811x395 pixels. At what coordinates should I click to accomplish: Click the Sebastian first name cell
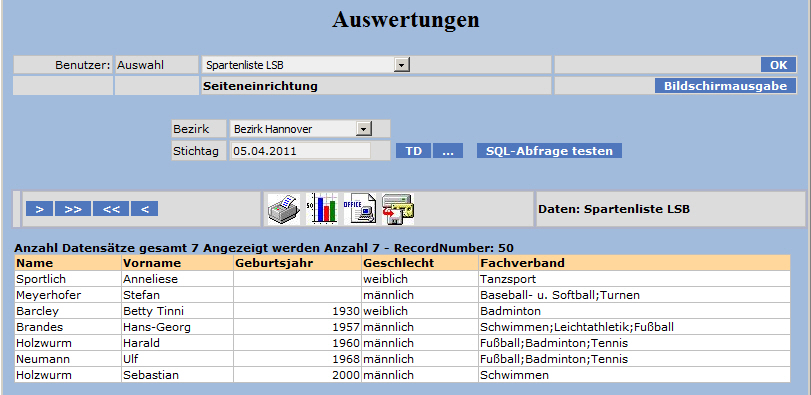coord(177,375)
